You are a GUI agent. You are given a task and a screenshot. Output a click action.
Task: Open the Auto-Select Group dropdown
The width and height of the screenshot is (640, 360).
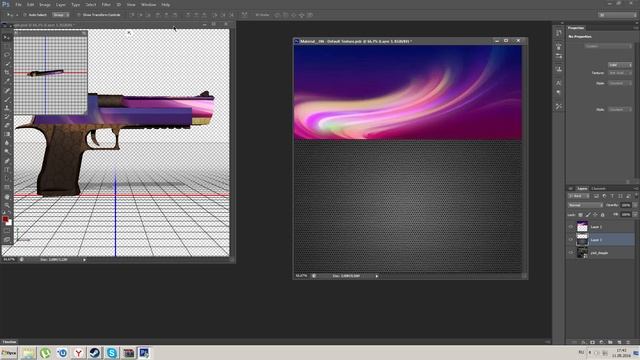(60, 15)
